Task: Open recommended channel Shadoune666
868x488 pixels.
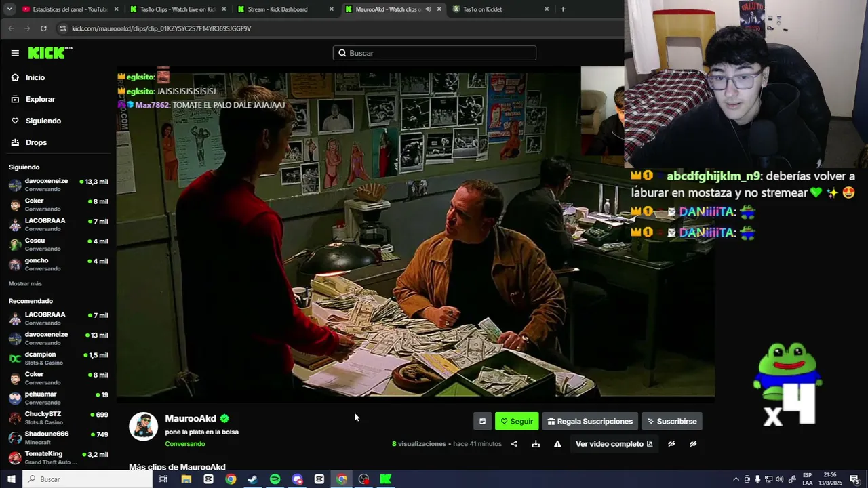Action: pyautogui.click(x=58, y=437)
